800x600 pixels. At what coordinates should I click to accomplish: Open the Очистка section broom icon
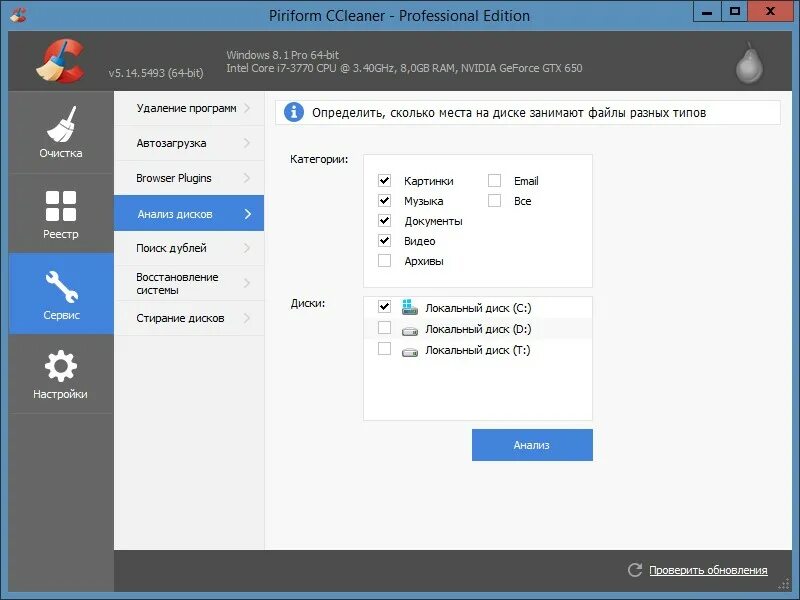61,124
